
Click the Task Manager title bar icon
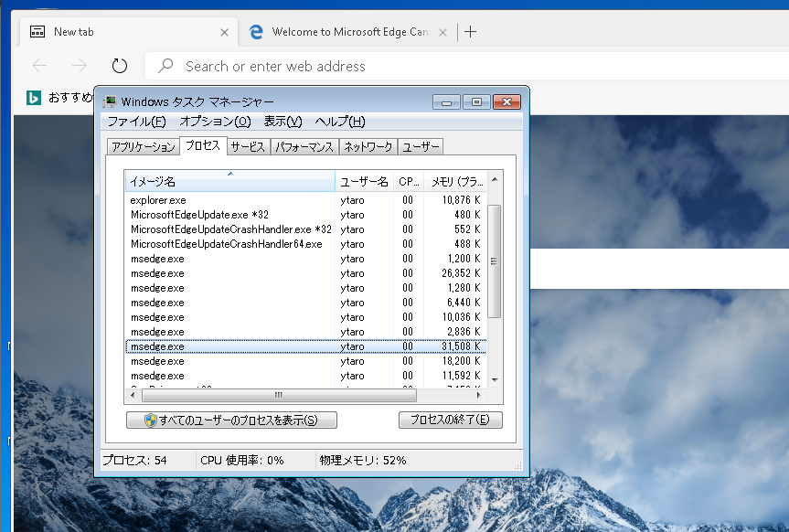[109, 101]
